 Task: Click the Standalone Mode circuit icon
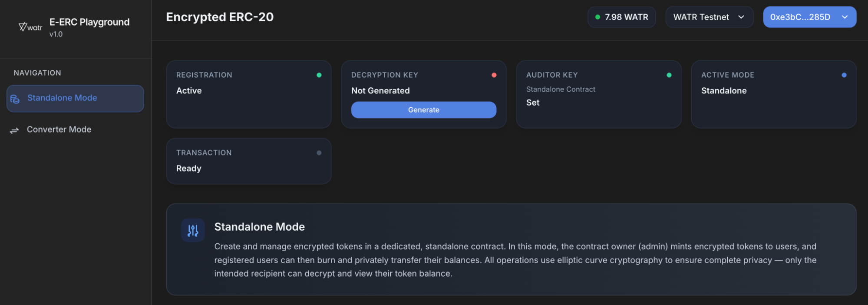192,230
